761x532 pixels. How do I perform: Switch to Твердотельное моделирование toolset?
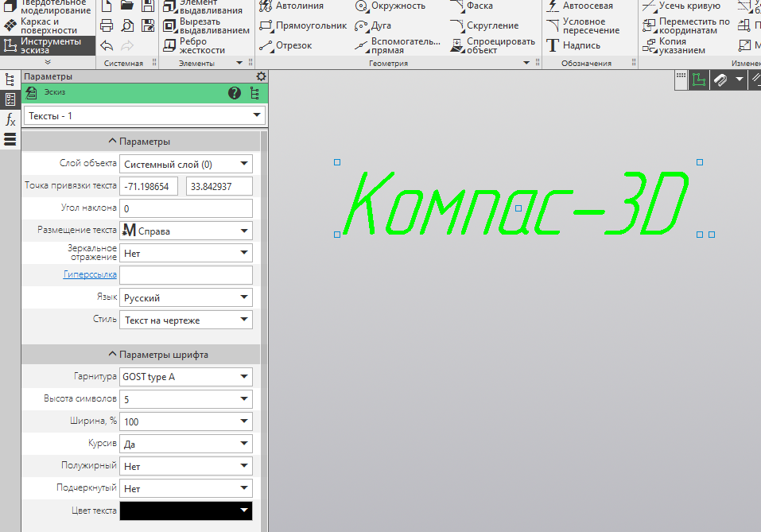(48, 7)
